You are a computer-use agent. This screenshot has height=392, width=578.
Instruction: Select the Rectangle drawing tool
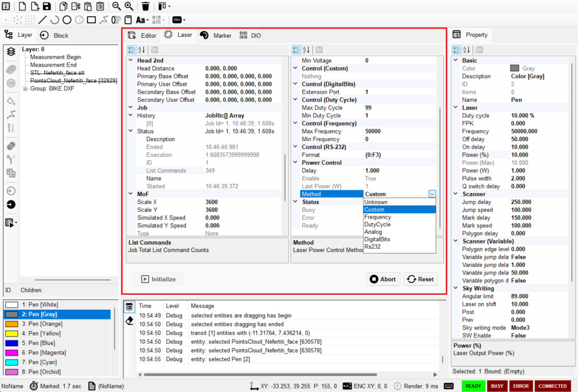91,20
